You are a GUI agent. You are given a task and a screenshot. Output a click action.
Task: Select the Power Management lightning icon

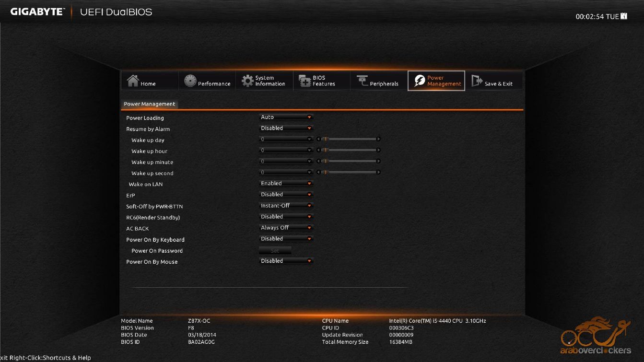420,81
